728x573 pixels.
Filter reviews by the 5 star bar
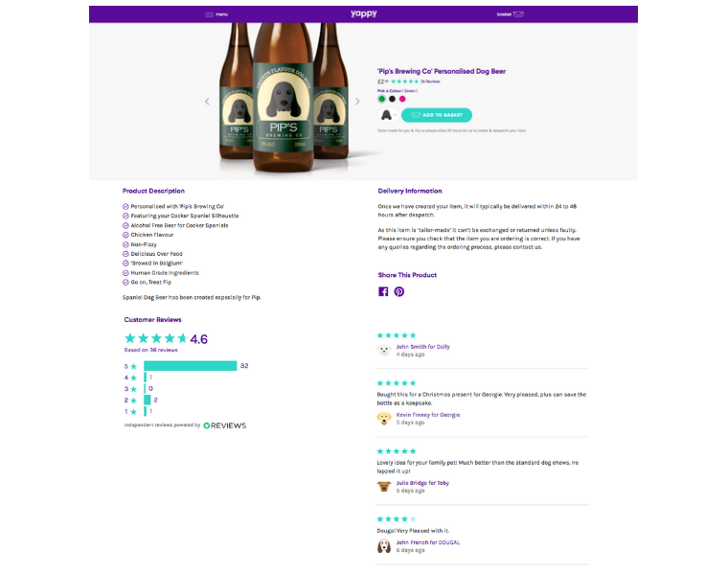point(190,366)
